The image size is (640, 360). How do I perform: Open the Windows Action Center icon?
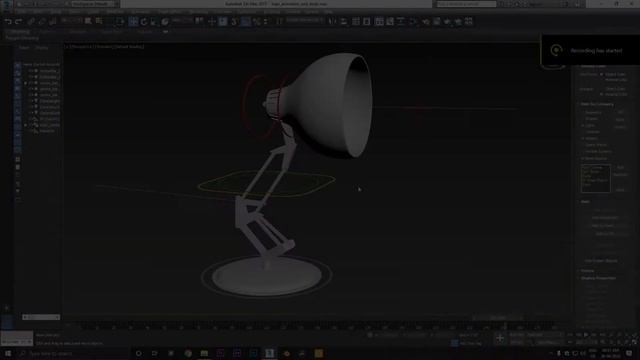click(629, 353)
